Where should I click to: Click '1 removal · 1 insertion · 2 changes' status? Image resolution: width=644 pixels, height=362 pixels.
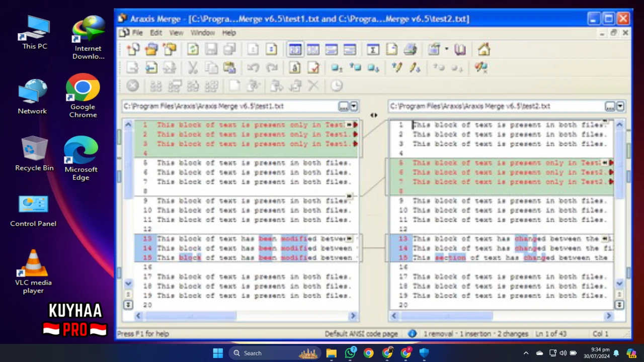point(475,334)
